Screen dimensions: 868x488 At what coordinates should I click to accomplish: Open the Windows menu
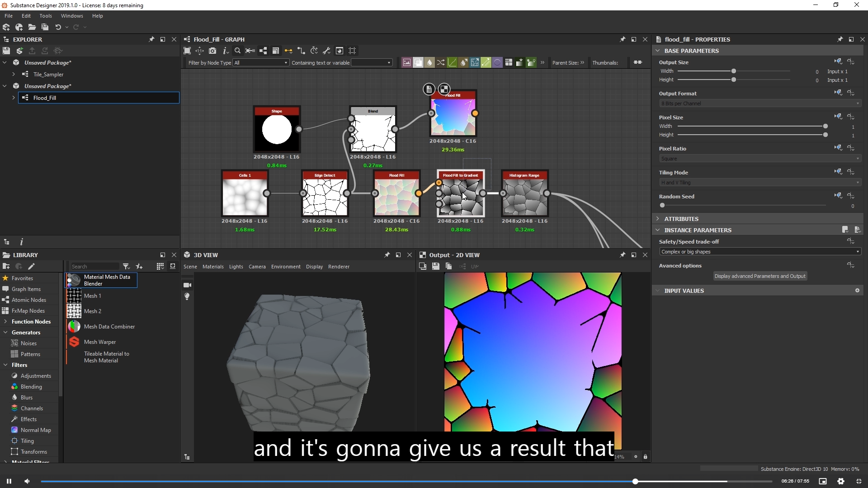72,16
